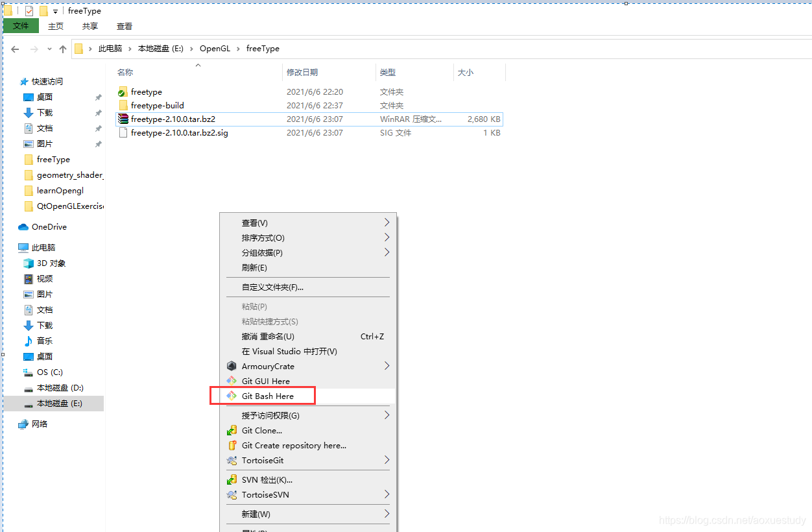Screen dimensions: 812x532
Task: Sort by the 大小 column header
Action: tap(466, 73)
